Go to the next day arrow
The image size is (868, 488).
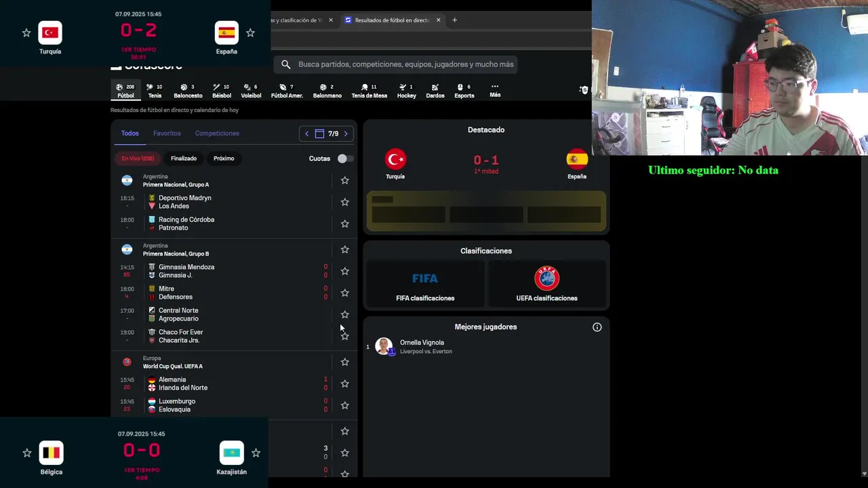pos(346,134)
